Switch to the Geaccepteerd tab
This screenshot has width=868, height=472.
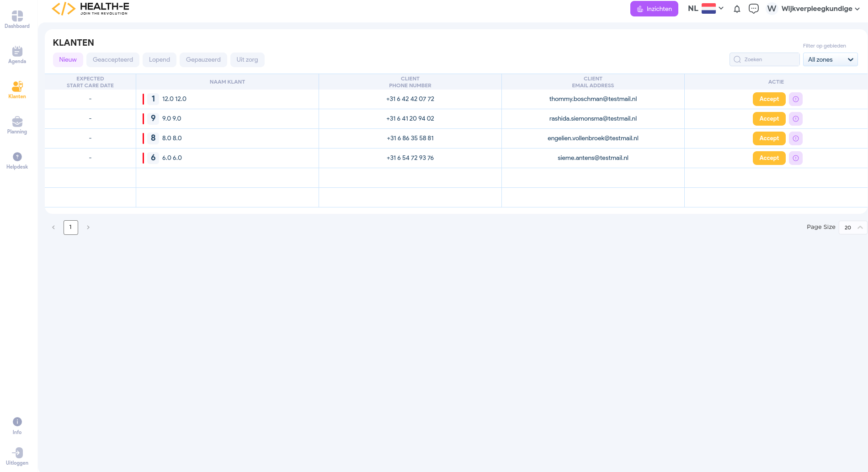(112, 60)
